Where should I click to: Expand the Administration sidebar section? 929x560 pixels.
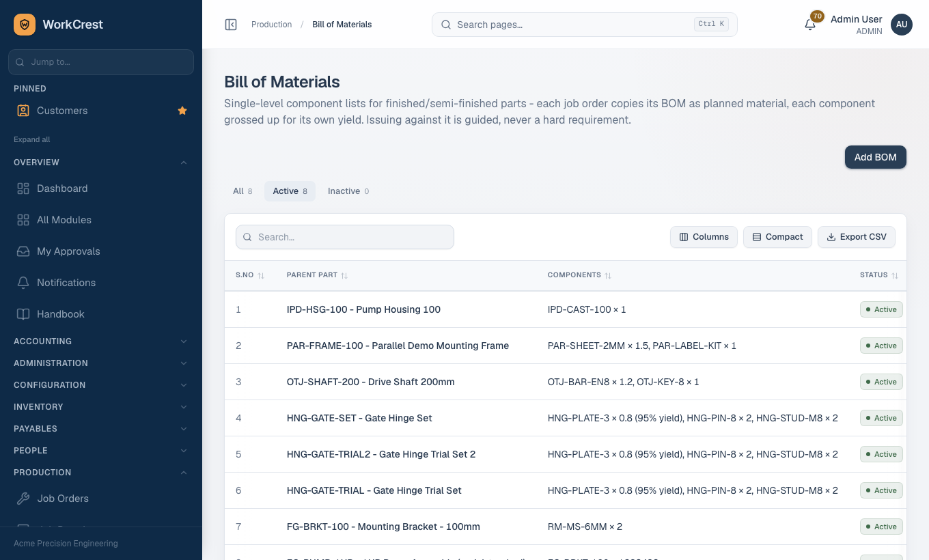101,363
